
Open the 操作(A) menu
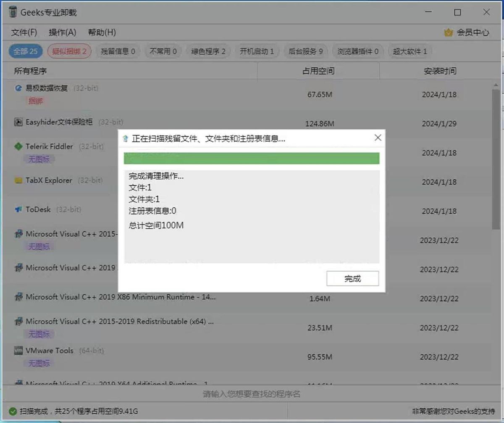click(x=62, y=32)
